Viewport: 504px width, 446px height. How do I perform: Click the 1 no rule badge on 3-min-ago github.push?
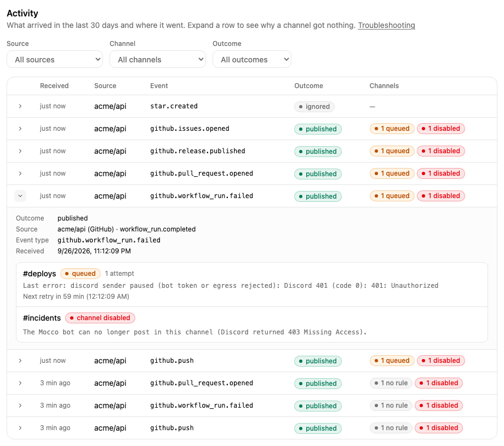pos(391,428)
